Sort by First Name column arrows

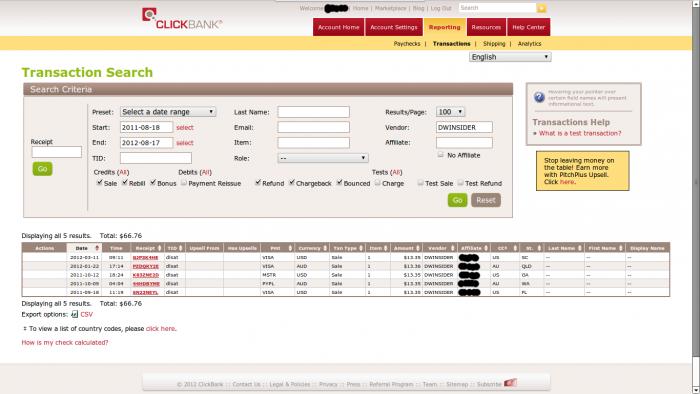[621, 248]
